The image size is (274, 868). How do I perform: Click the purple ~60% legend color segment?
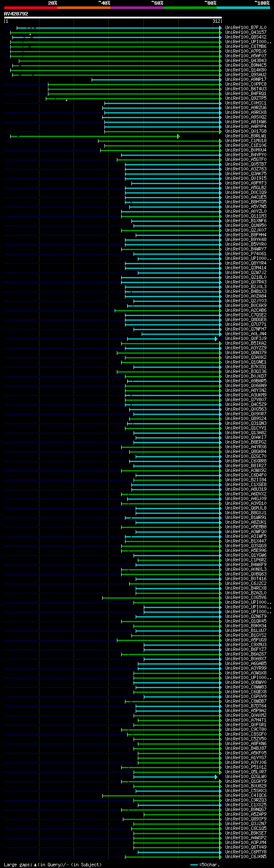pos(137,8)
